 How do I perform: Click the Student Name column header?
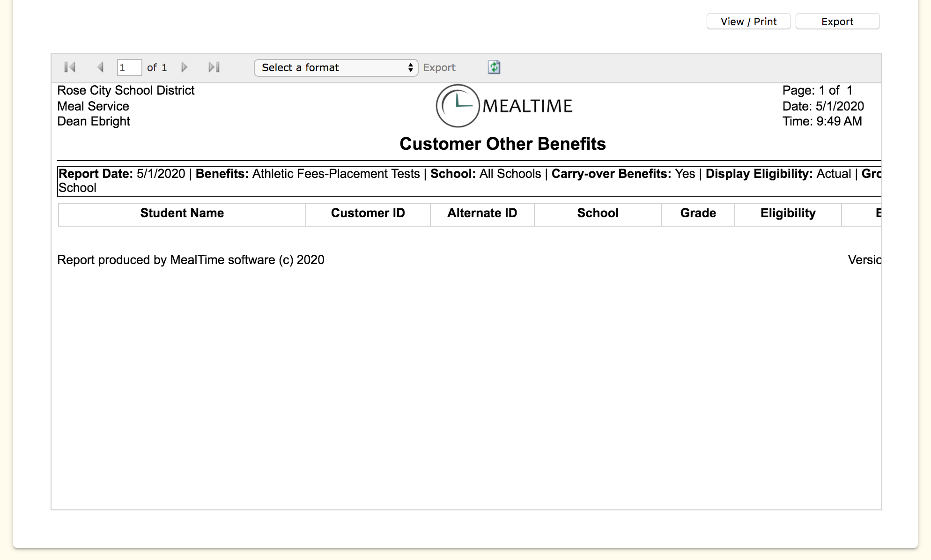(x=182, y=213)
